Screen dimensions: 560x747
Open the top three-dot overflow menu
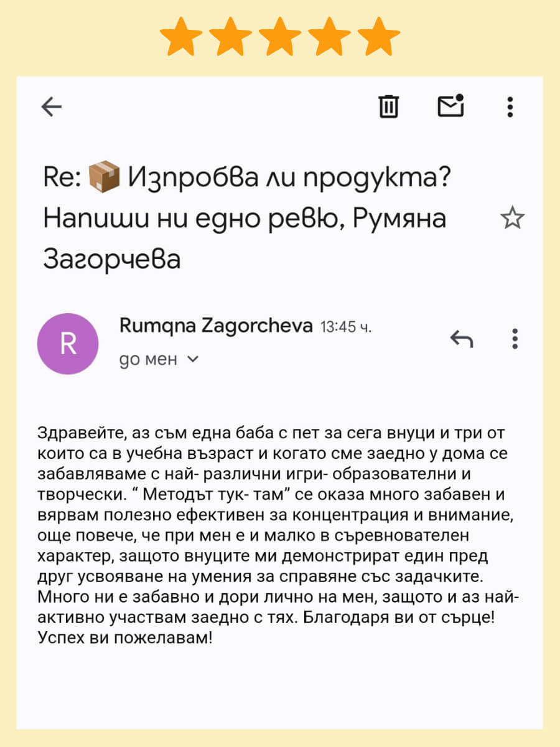(x=510, y=107)
